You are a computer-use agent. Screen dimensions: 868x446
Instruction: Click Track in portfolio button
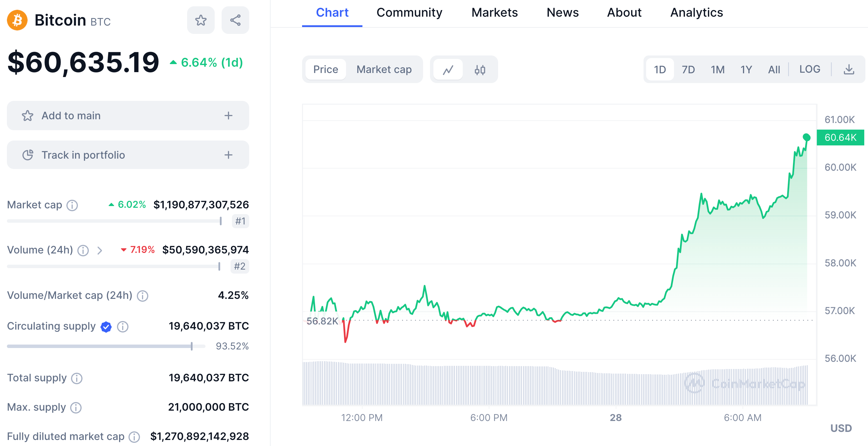click(128, 155)
